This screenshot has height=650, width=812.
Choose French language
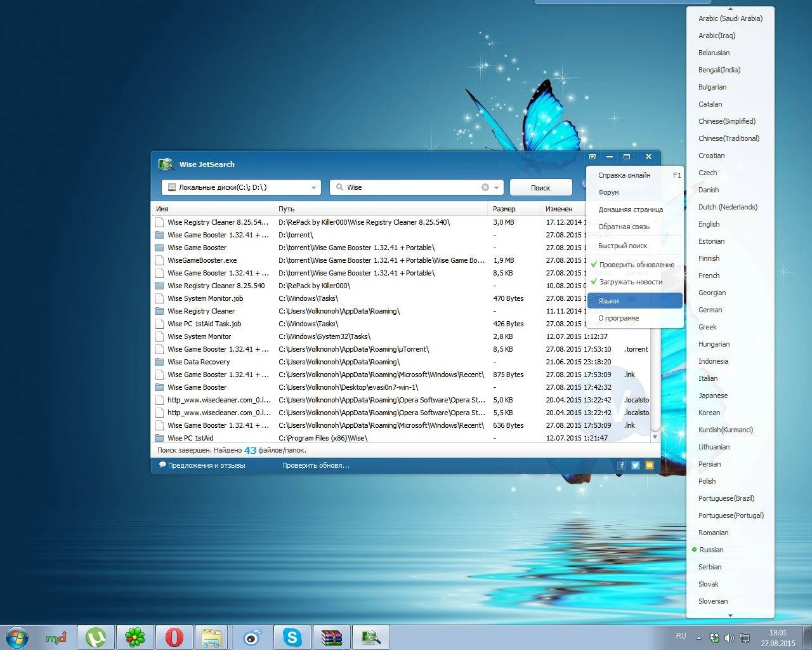point(730,275)
